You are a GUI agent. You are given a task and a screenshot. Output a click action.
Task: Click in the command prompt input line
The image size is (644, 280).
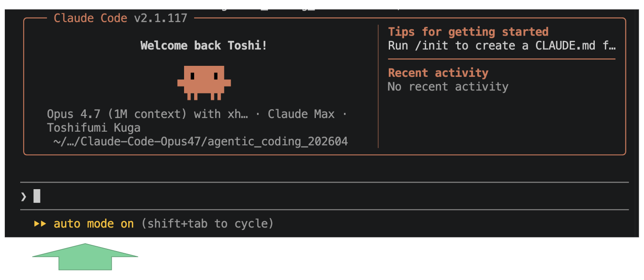click(x=324, y=196)
